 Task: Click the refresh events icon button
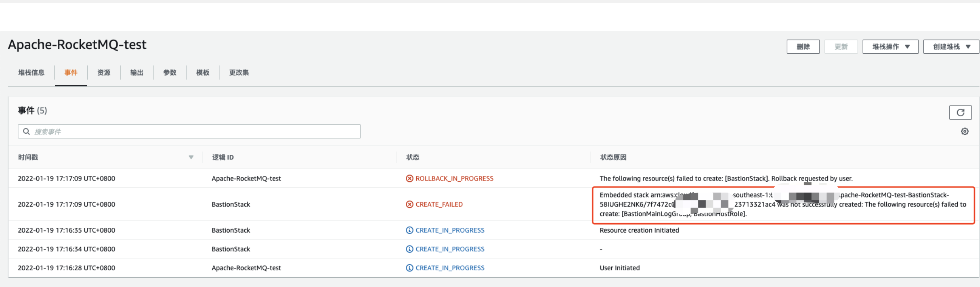[x=960, y=113]
